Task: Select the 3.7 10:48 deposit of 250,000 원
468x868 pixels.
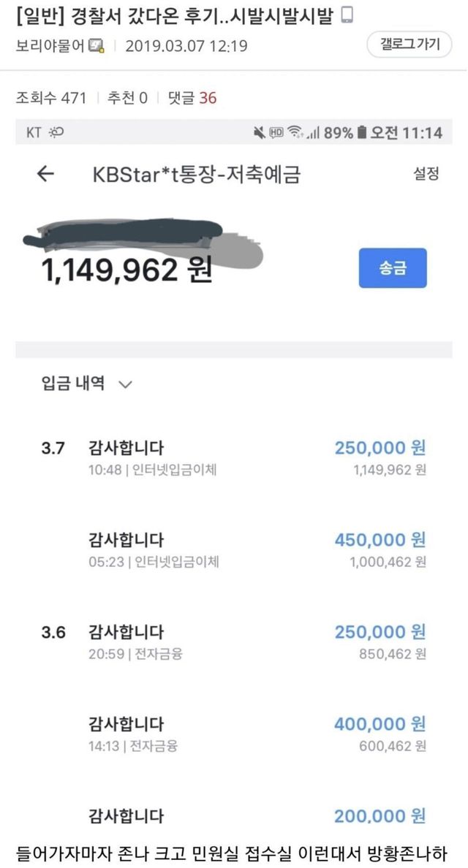Action: [x=256, y=457]
